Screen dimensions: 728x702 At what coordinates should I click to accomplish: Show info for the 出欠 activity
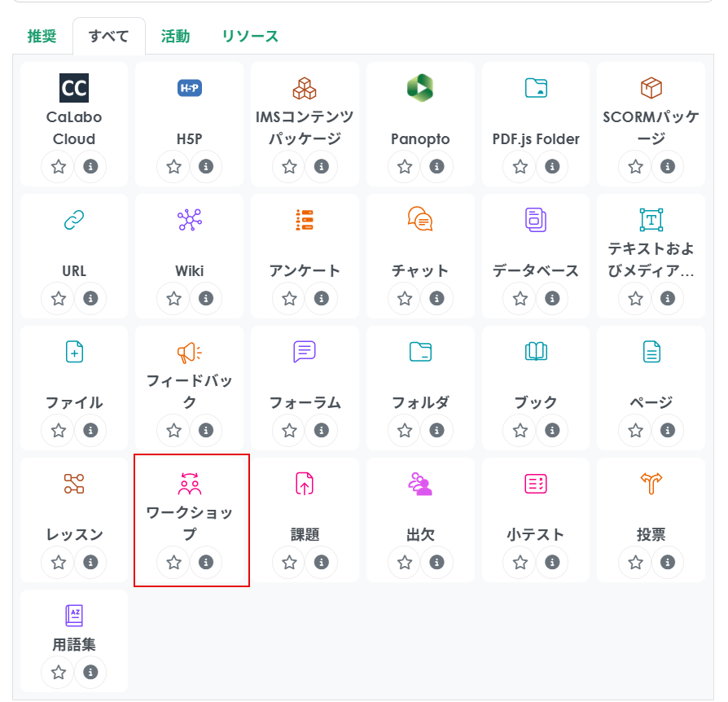436,562
